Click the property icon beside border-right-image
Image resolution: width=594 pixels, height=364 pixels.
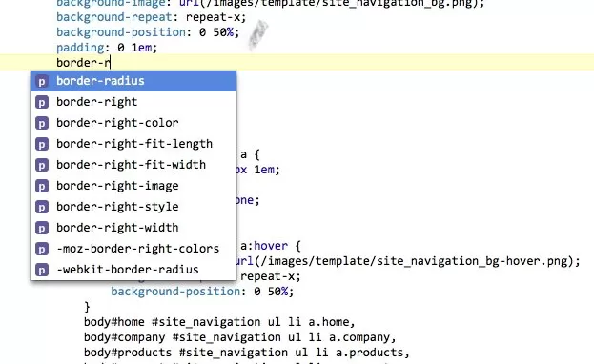point(42,186)
